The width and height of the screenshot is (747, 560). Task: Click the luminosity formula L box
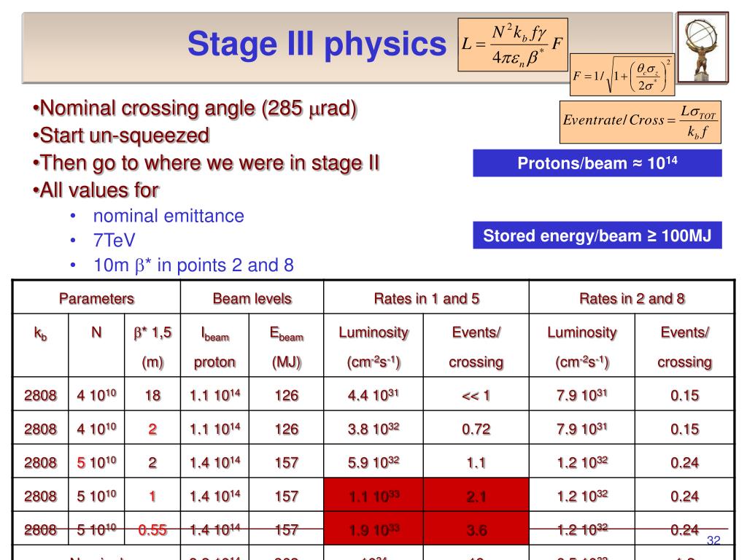(x=513, y=44)
